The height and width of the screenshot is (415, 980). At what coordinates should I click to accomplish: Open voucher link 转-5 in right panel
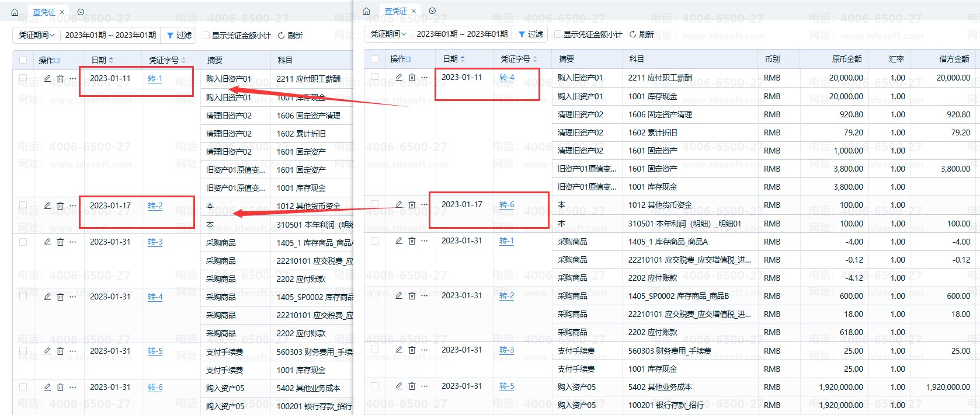pyautogui.click(x=506, y=386)
